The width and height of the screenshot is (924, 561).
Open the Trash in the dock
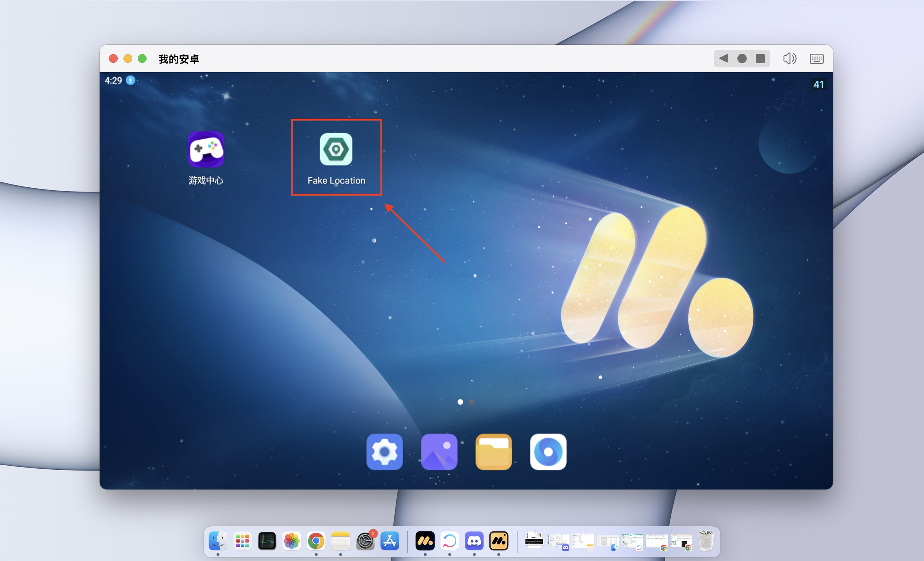706,540
